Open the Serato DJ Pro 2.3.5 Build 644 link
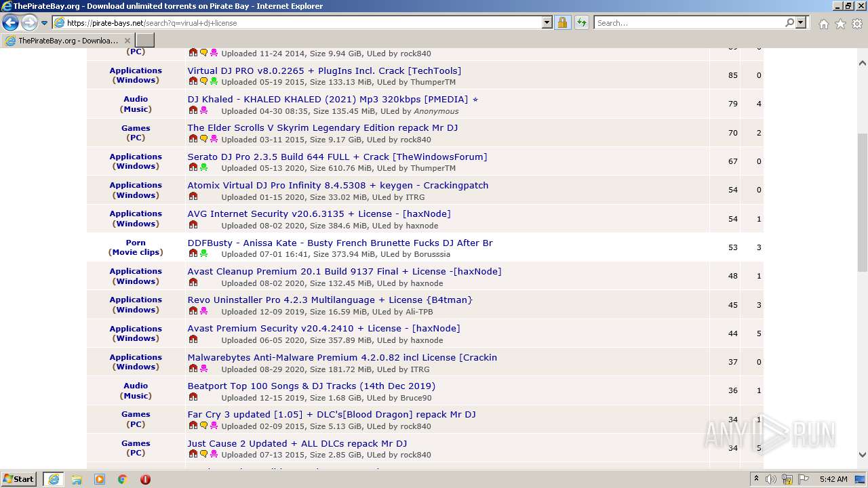This screenshot has height=488, width=868. click(337, 157)
